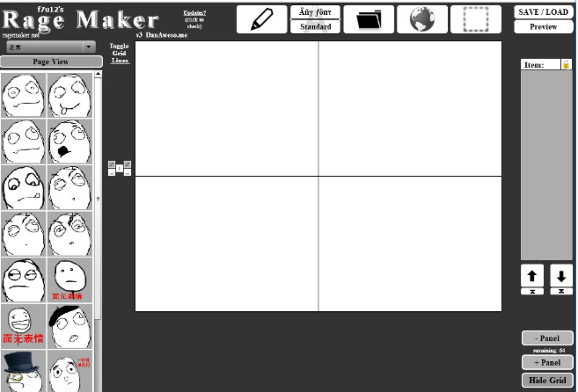
Task: Open the face category dropdown
Action: click(51, 47)
